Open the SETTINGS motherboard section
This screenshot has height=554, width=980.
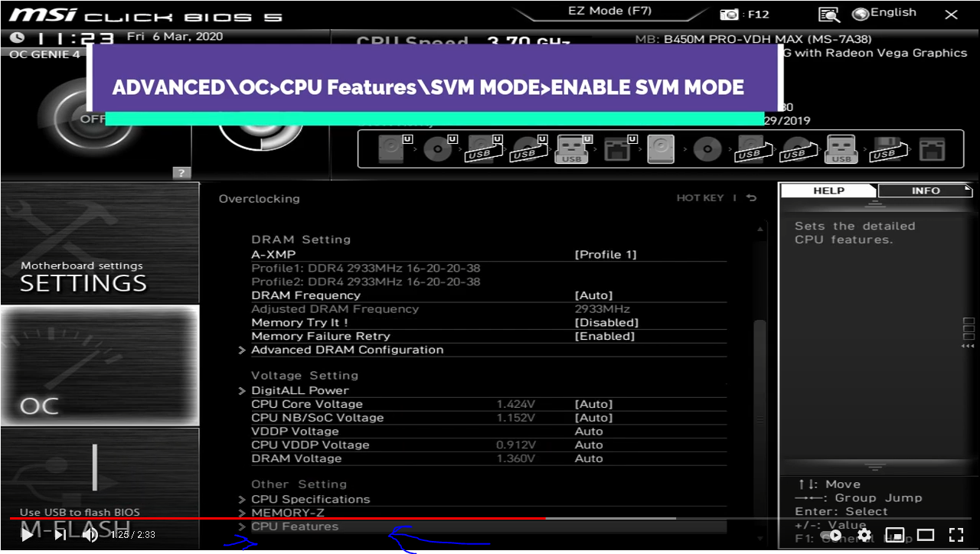pos(100,243)
